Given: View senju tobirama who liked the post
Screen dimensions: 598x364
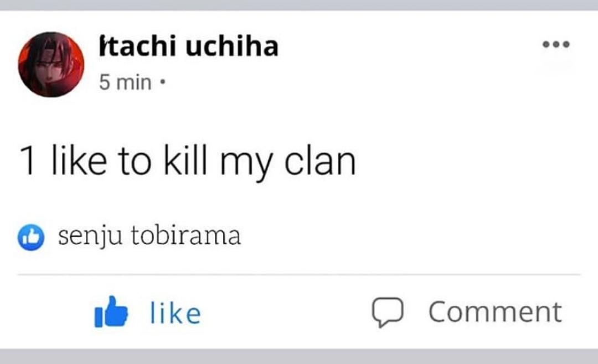Looking at the screenshot, I should (x=150, y=236).
